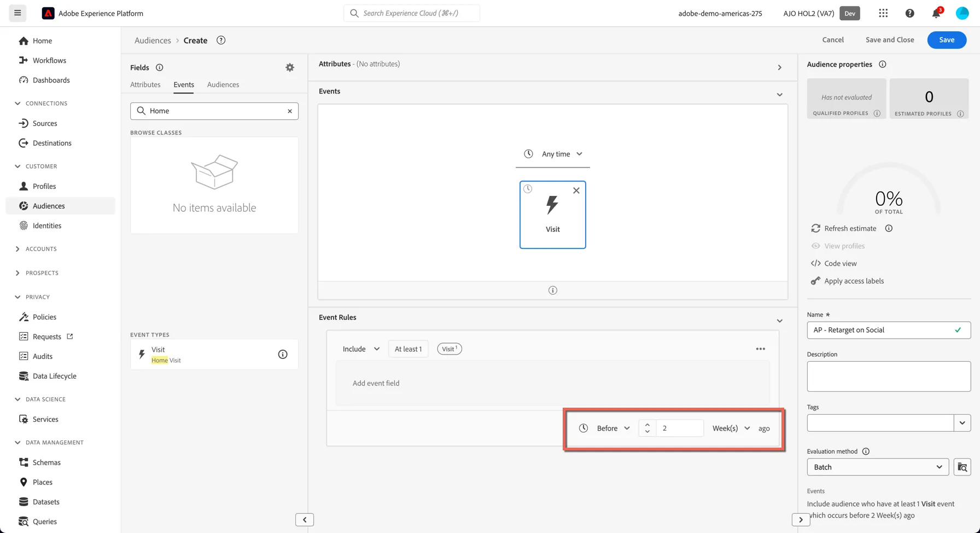Click the Description text box
This screenshot has width=980, height=533.
[889, 376]
